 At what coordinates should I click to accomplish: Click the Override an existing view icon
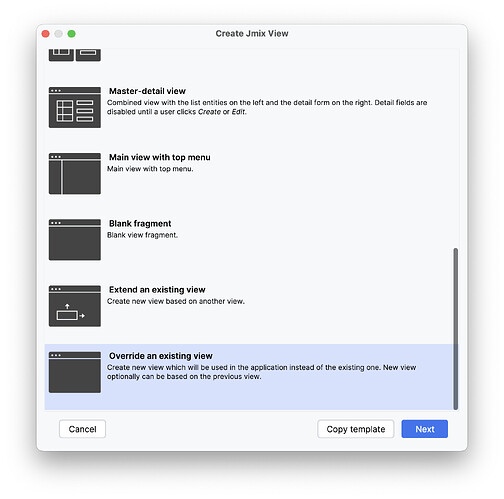click(75, 372)
